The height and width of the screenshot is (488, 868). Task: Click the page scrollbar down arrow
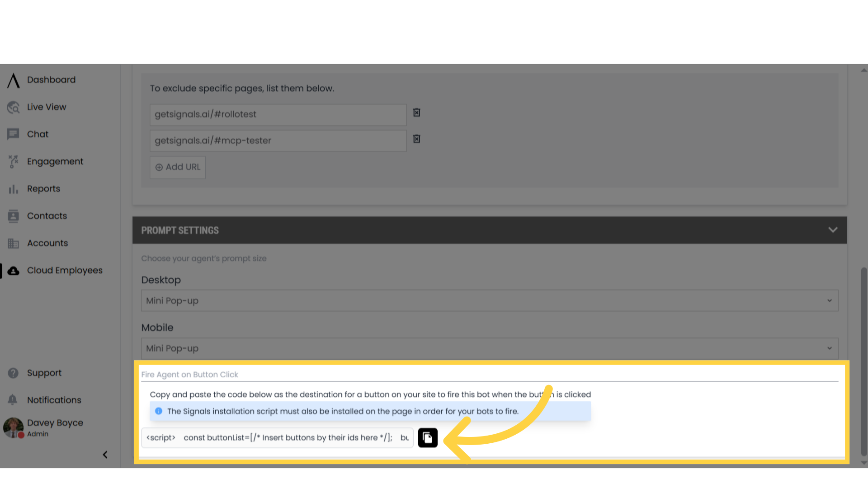point(864,463)
